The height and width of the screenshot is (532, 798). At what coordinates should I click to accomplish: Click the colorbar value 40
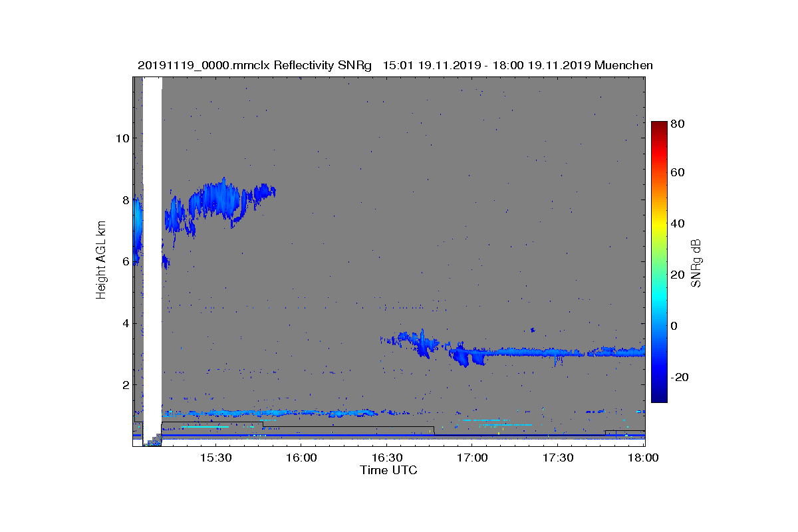(x=679, y=223)
